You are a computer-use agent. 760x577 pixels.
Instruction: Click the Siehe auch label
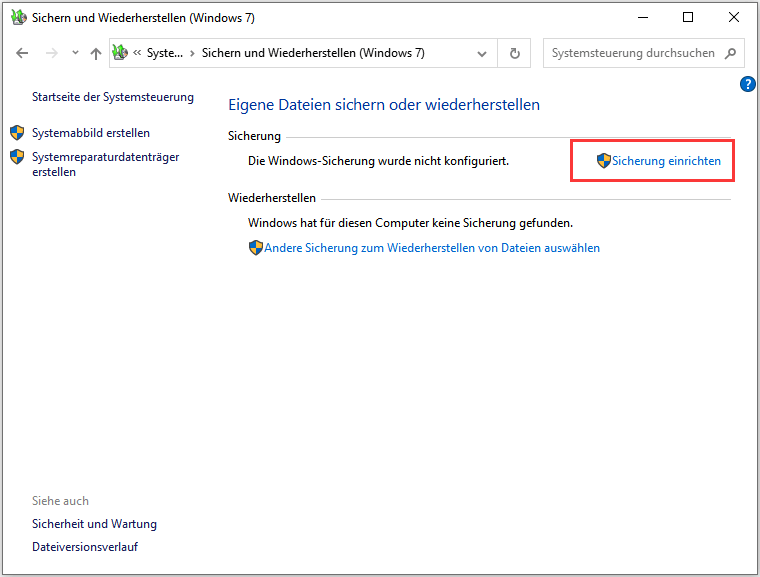click(61, 501)
